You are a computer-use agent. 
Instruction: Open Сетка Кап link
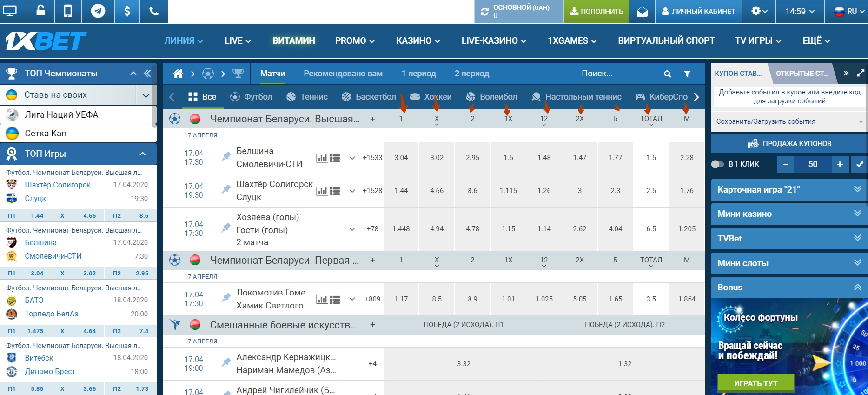pos(78,134)
